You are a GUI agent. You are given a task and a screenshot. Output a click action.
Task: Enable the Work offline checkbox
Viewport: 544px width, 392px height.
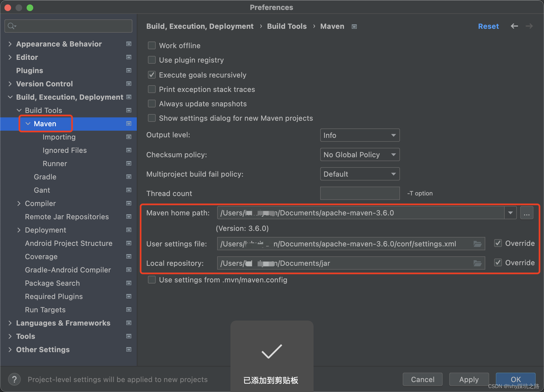152,45
